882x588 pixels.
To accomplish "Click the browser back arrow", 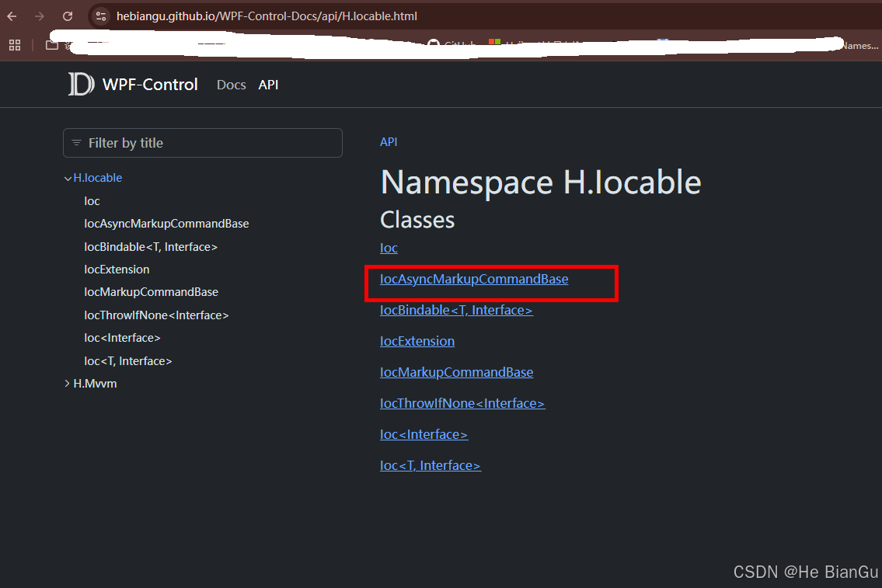I will (x=12, y=16).
